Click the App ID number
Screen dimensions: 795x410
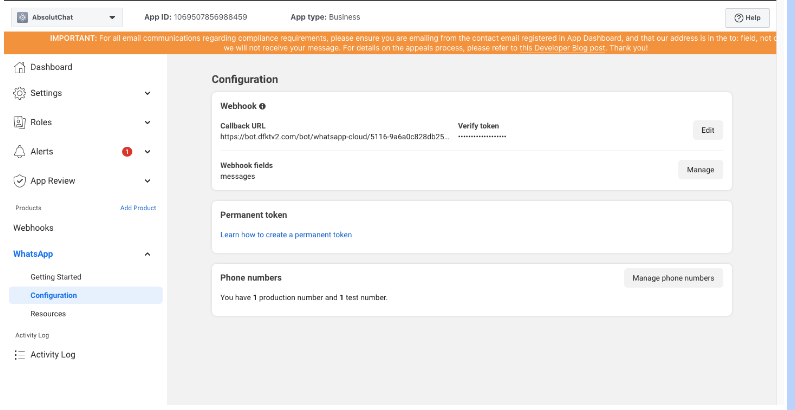tap(210, 17)
